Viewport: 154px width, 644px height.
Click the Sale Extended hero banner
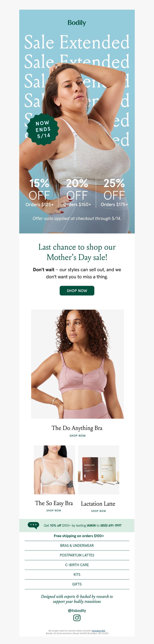(77, 122)
